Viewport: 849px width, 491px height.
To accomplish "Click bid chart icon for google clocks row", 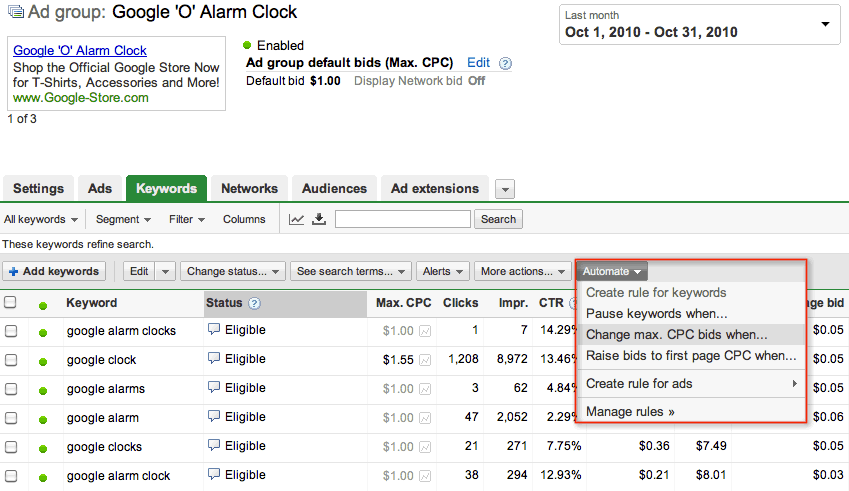I will click(x=425, y=447).
